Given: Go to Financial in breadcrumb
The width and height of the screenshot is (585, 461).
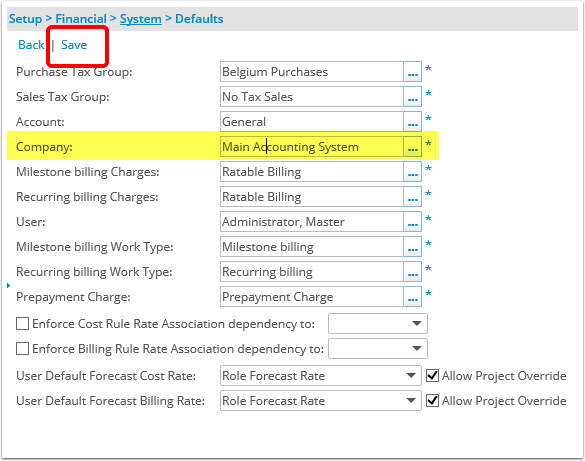Looking at the screenshot, I should [81, 19].
